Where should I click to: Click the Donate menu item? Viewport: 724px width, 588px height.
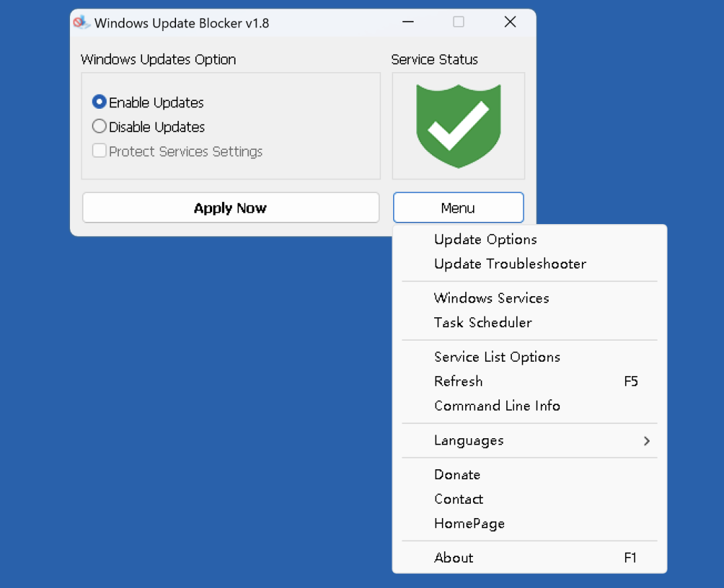[529, 475]
